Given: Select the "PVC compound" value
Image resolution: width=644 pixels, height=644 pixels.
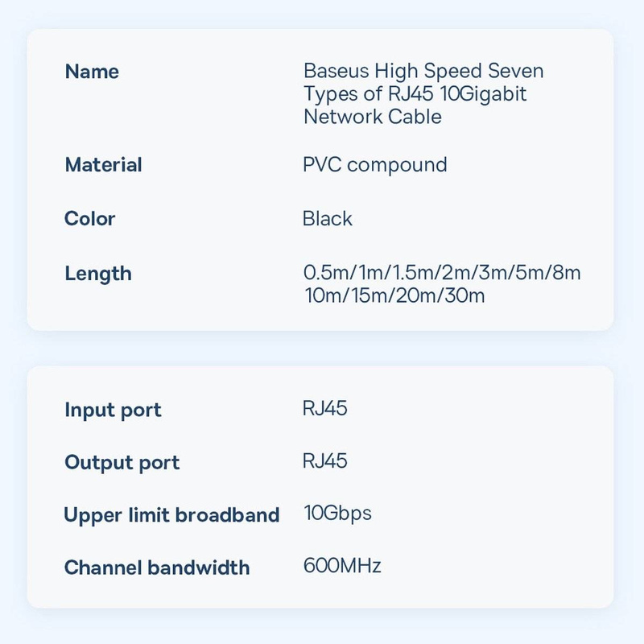Looking at the screenshot, I should (x=375, y=165).
